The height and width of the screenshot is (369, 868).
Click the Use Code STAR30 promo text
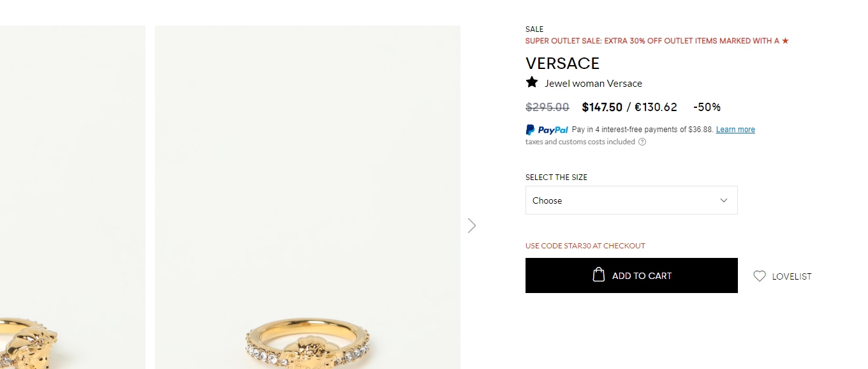585,246
